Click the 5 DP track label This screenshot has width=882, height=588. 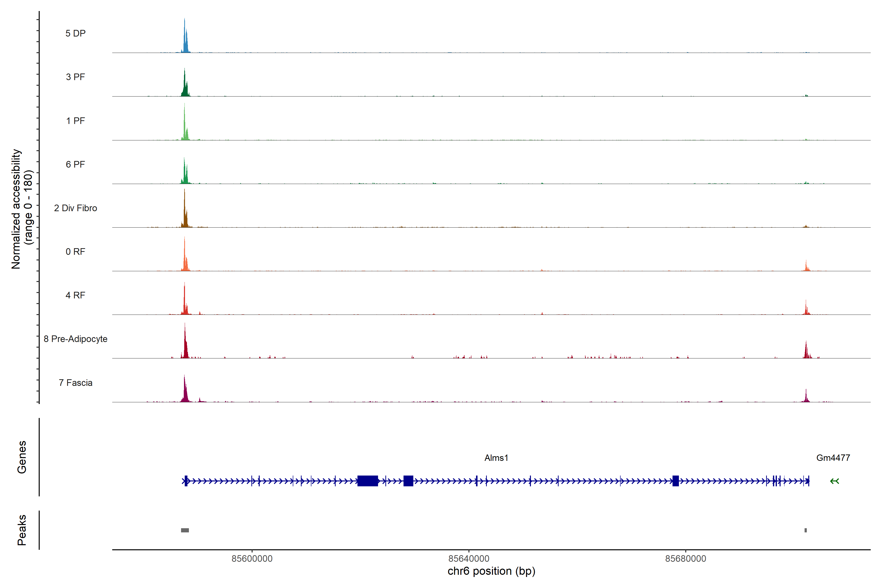coord(75,33)
